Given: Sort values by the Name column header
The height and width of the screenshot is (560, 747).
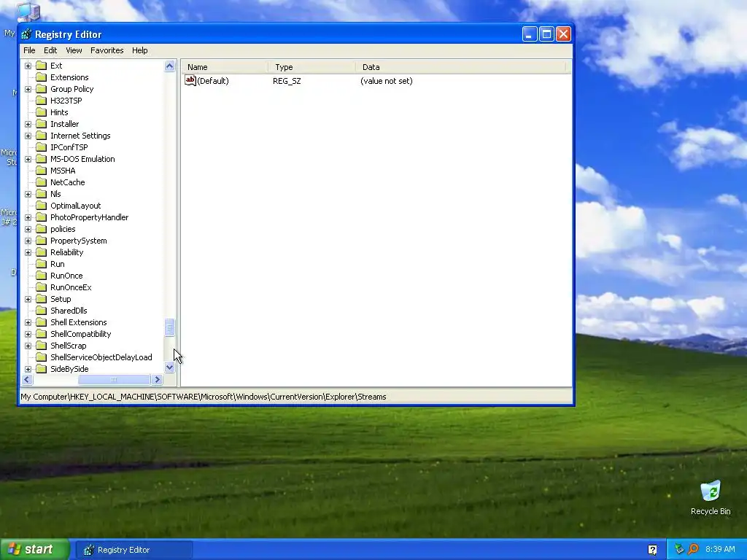Looking at the screenshot, I should point(226,67).
